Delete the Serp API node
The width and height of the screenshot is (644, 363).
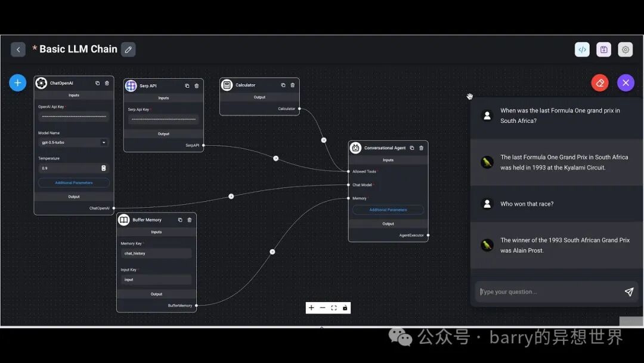(x=196, y=86)
